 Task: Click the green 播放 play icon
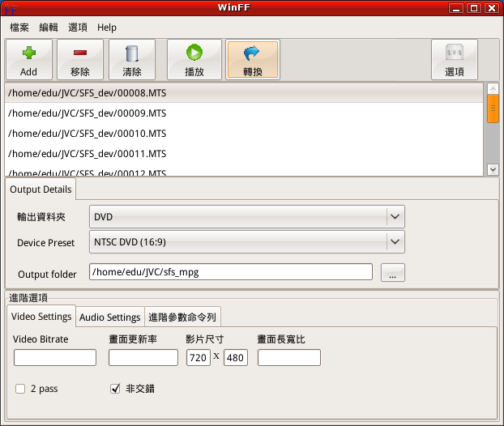pos(194,53)
